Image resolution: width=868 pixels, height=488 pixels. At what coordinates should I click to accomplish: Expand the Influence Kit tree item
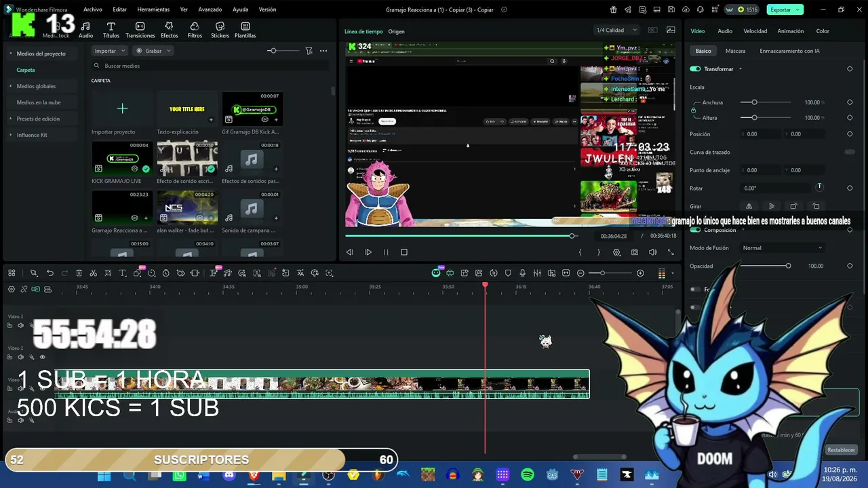pyautogui.click(x=11, y=135)
